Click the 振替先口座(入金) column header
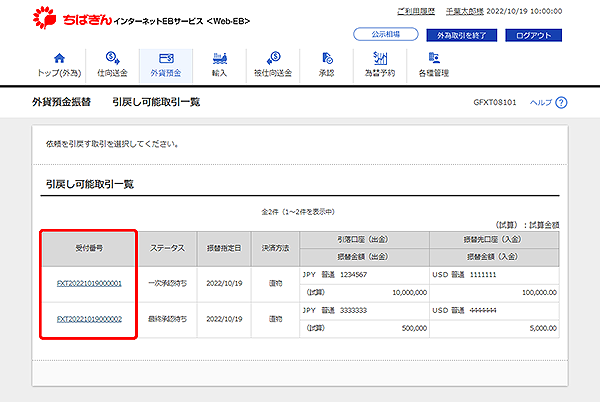This screenshot has width=600, height=402. [492, 239]
